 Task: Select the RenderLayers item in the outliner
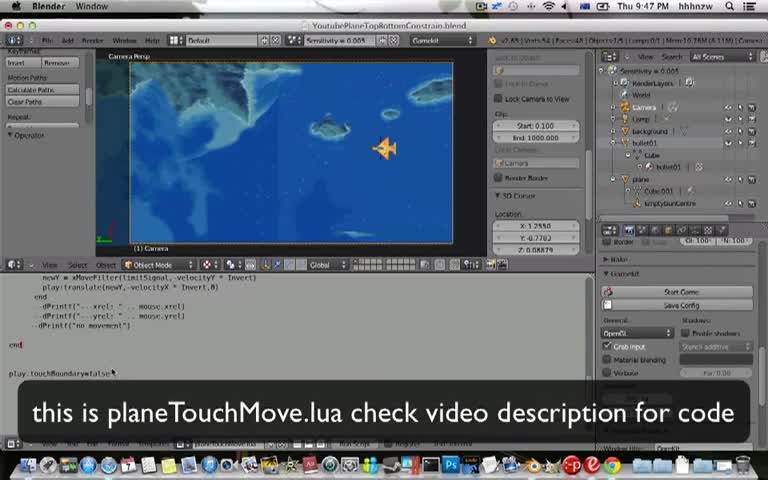[x=652, y=83]
